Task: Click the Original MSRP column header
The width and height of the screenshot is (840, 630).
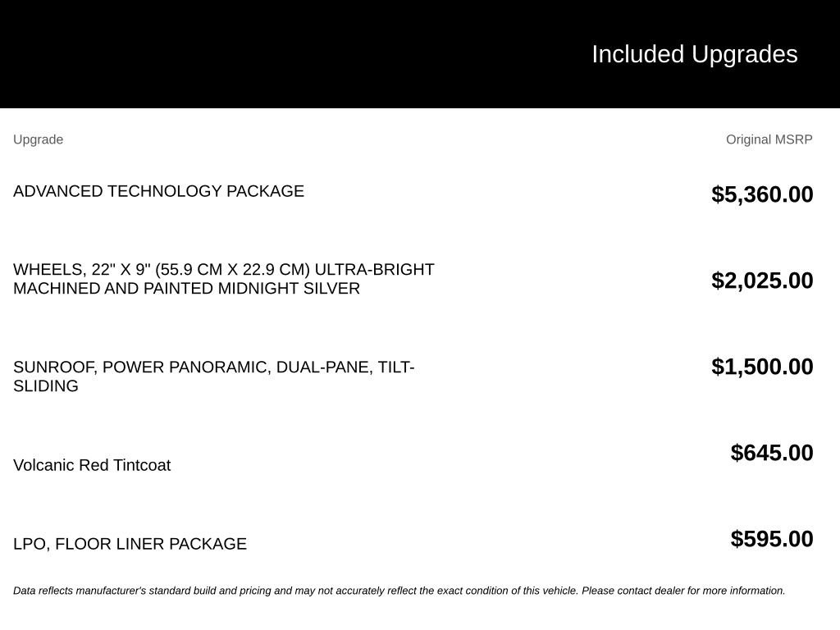Action: click(769, 139)
